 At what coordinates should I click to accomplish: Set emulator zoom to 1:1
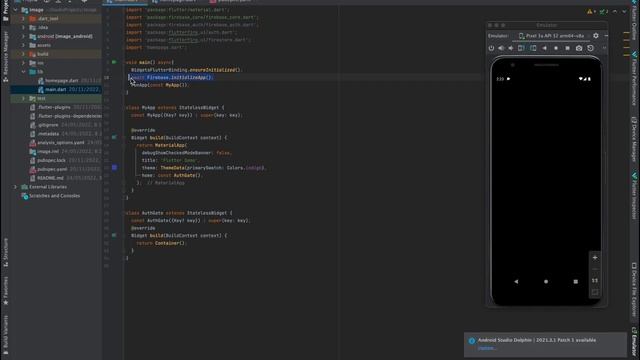(595, 280)
